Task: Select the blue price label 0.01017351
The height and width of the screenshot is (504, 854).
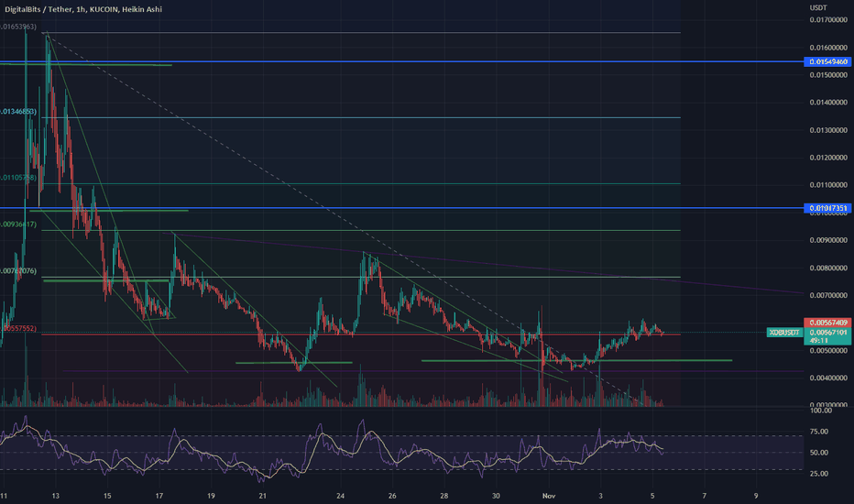Action: [x=827, y=208]
